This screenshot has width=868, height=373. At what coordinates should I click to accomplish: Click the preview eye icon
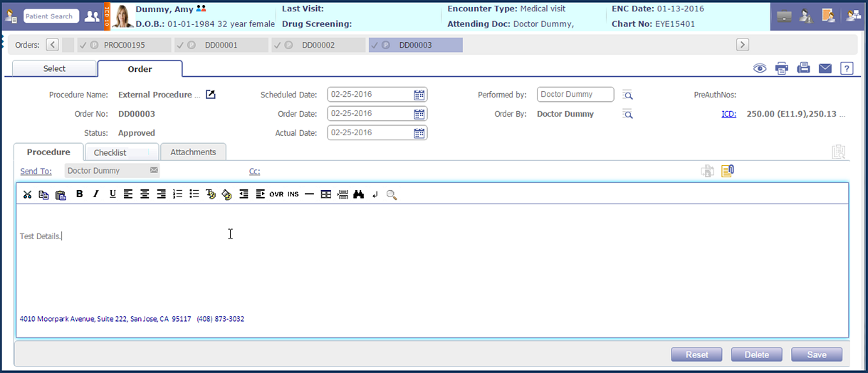click(760, 68)
